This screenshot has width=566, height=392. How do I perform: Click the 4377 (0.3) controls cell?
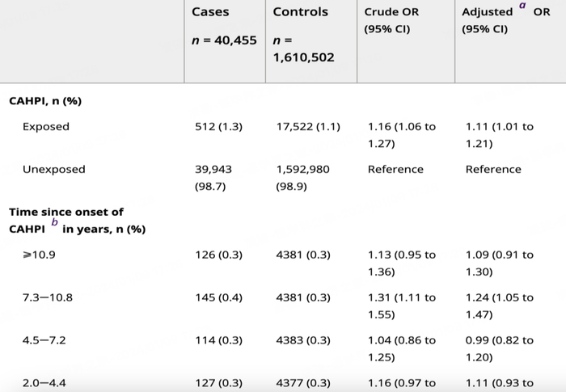pyautogui.click(x=303, y=383)
